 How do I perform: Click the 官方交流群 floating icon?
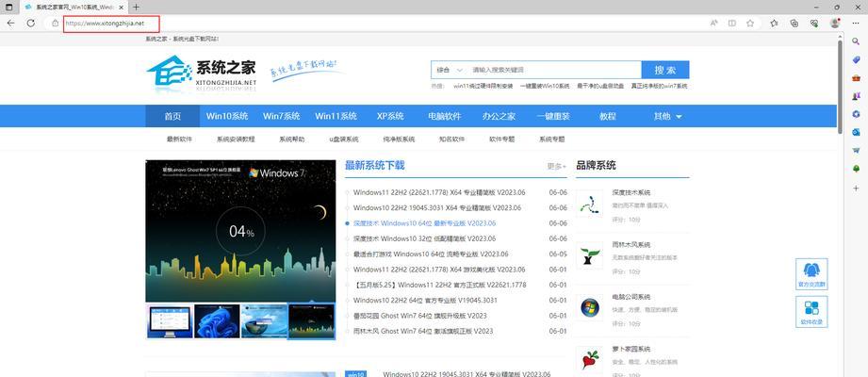tap(811, 274)
